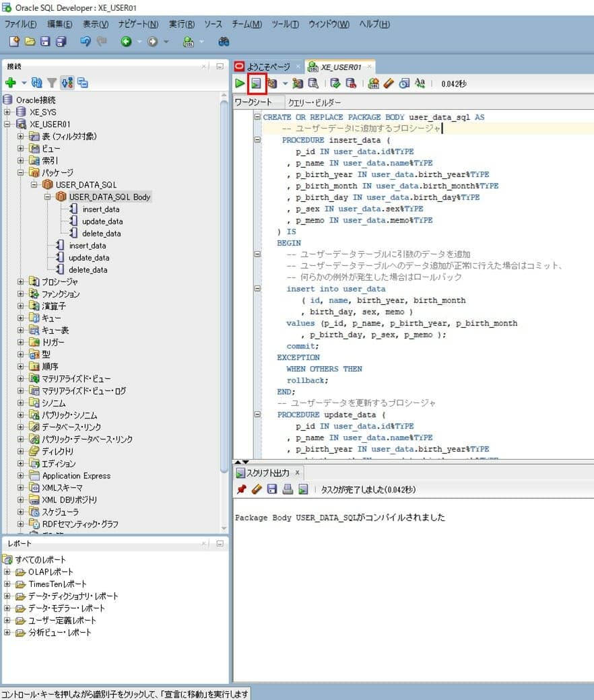Click the Rollback icon in worksheet toolbar
This screenshot has height=700, width=594.
351,83
